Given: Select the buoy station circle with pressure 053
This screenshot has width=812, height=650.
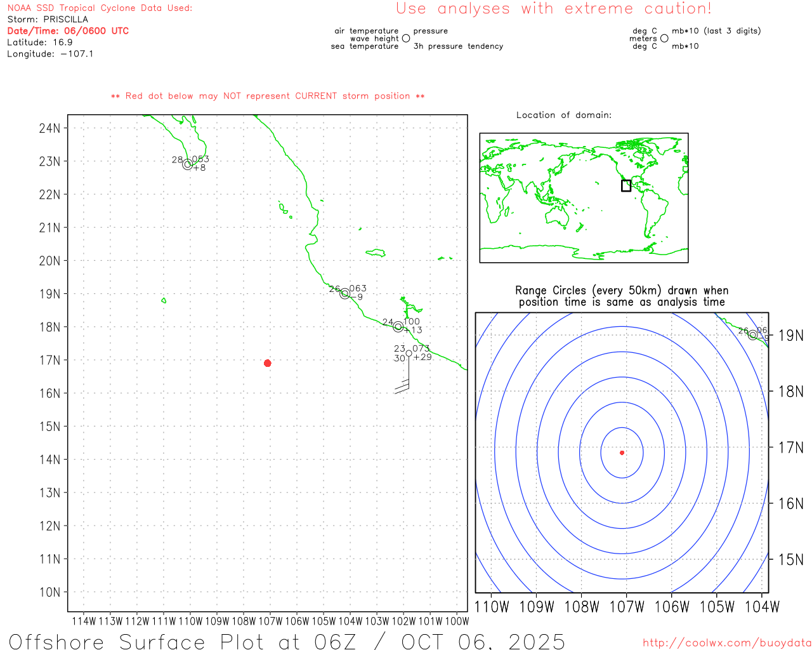Looking at the screenshot, I should [188, 164].
